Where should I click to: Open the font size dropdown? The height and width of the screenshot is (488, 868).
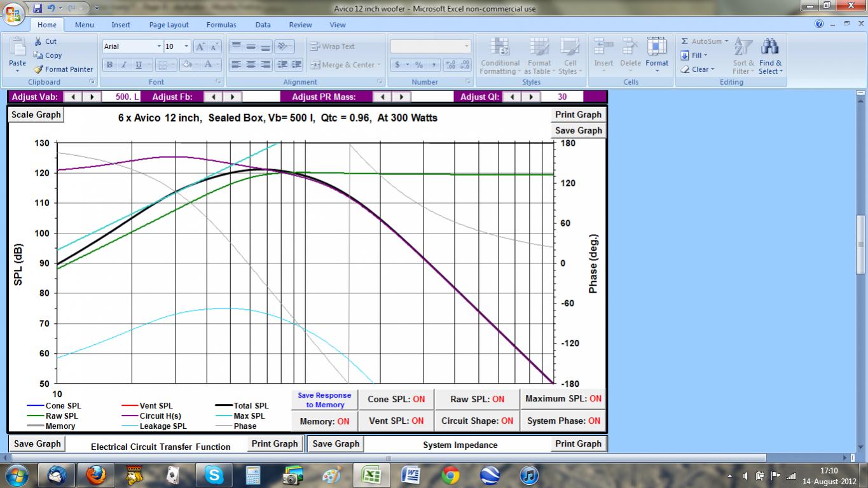click(x=186, y=46)
